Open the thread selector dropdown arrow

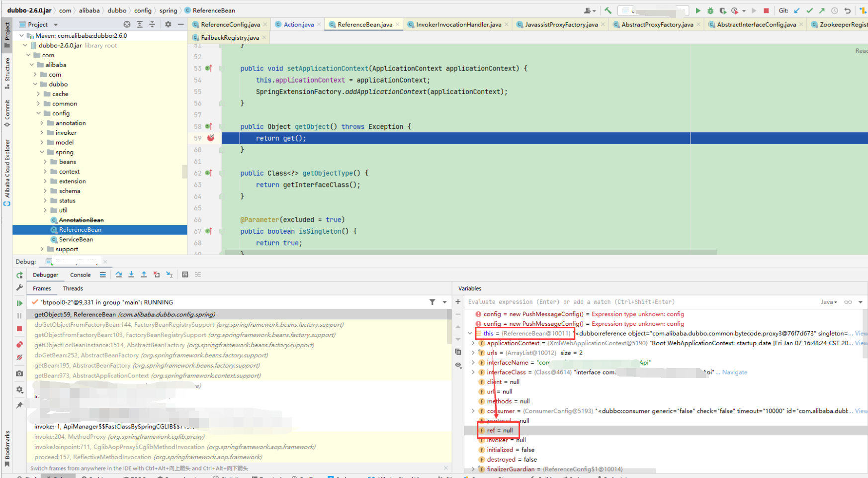tap(445, 302)
